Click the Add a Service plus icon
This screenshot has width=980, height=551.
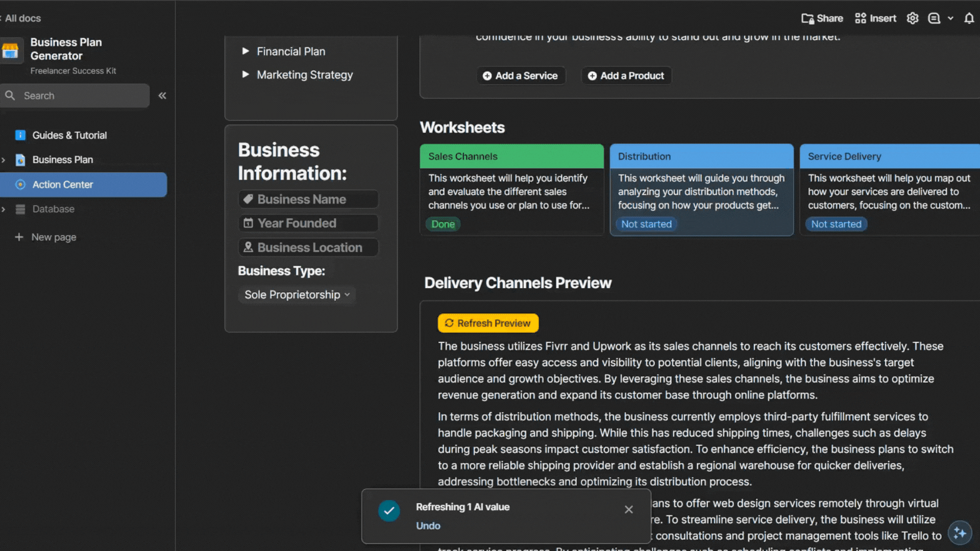[x=487, y=76]
